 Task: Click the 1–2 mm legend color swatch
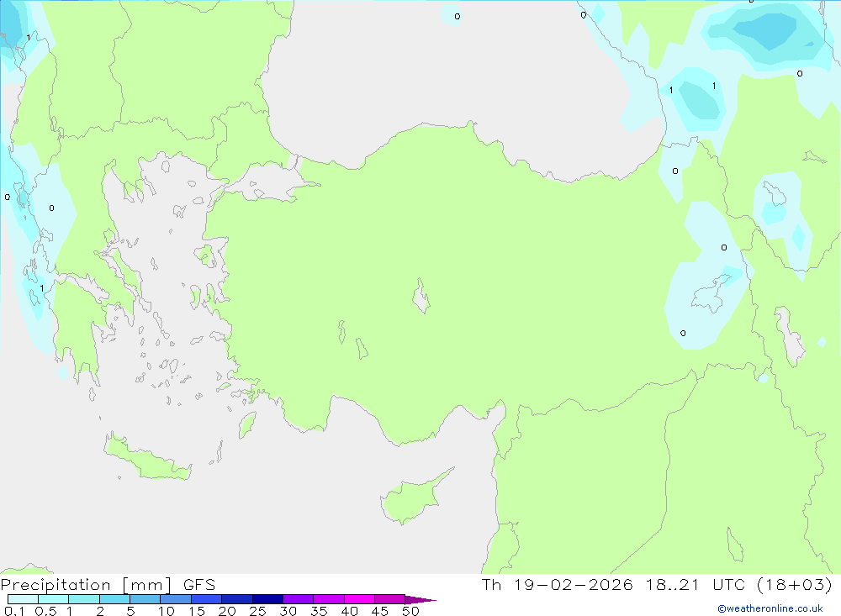(x=84, y=599)
